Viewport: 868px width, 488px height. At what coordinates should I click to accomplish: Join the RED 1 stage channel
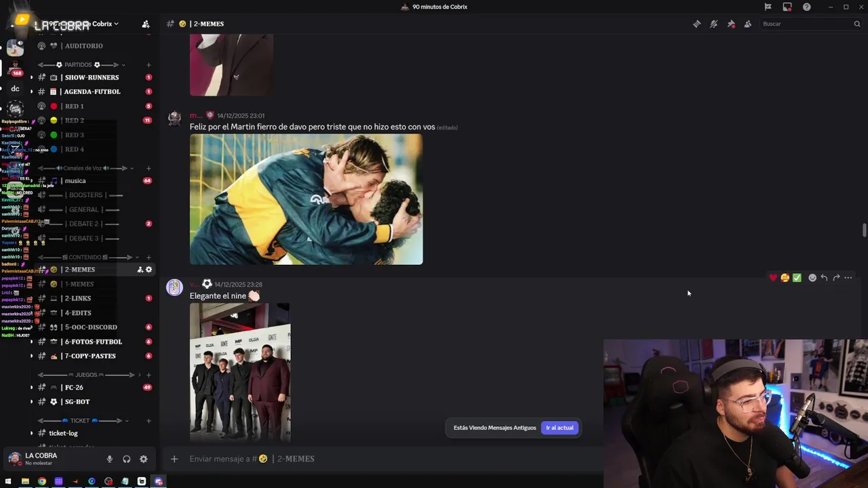coord(75,106)
